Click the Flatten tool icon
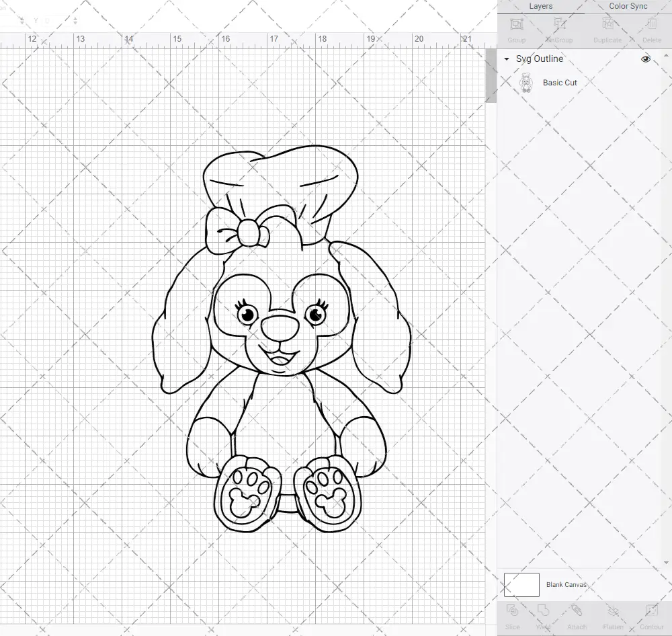Viewport: 672px width, 636px height. click(x=613, y=611)
